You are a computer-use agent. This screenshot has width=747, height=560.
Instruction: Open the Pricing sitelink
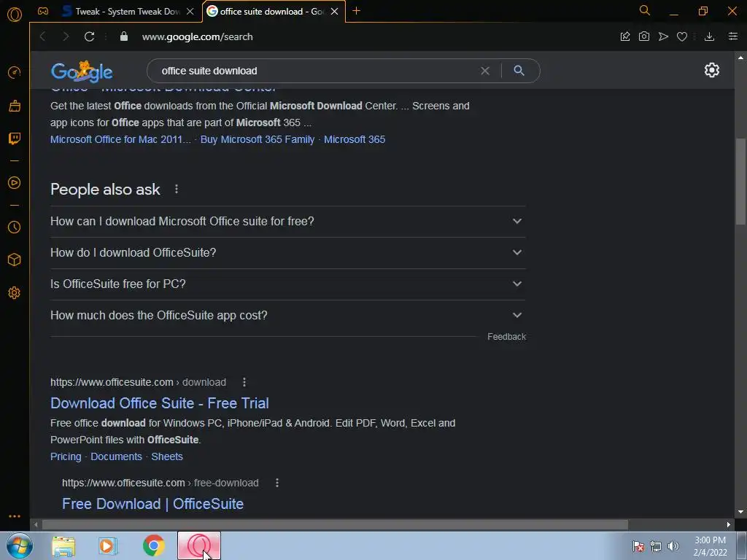click(66, 456)
